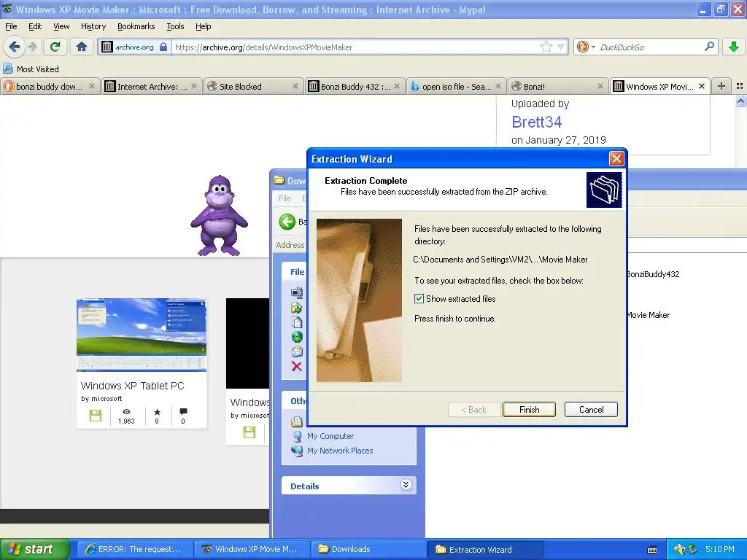Click the BonziBuddy purple gorilla character
The image size is (747, 560).
tap(219, 216)
